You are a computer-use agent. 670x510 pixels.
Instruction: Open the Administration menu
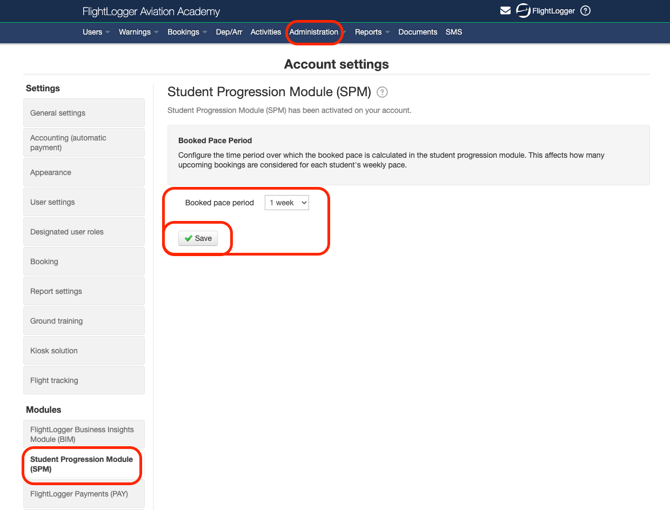[314, 32]
